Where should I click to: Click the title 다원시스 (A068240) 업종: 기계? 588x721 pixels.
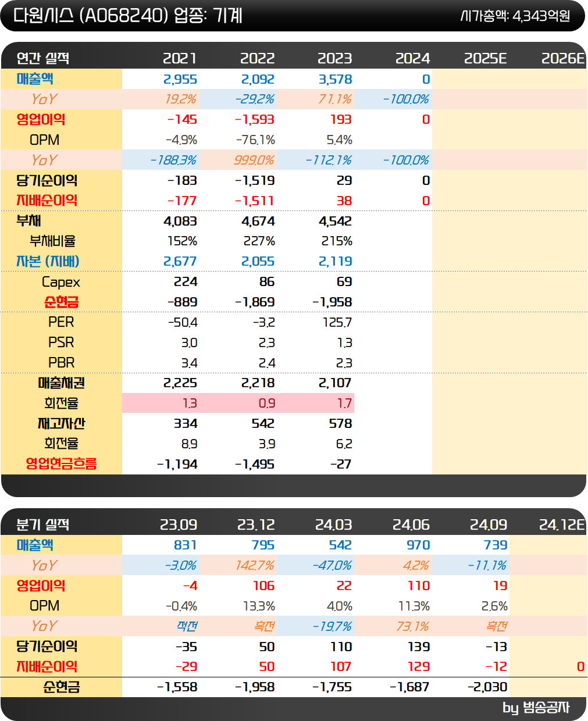point(128,15)
